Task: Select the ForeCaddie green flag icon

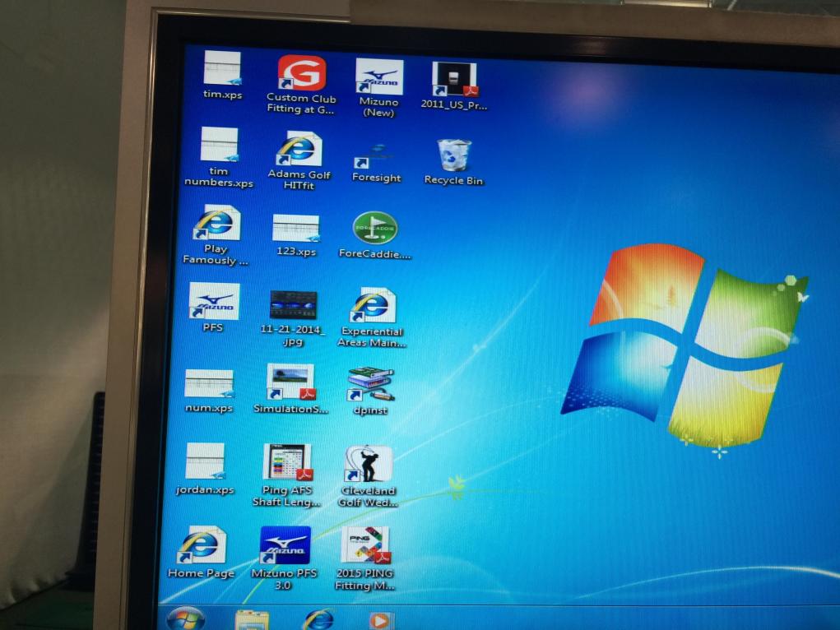Action: pos(375,228)
